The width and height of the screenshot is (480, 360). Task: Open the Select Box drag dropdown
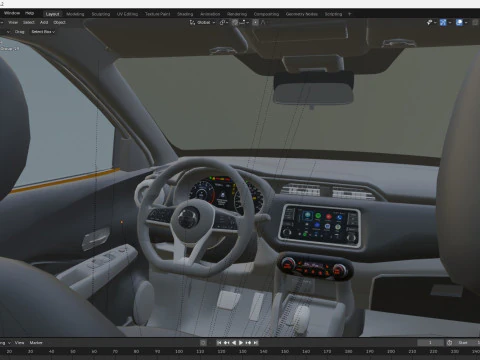pyautogui.click(x=43, y=32)
